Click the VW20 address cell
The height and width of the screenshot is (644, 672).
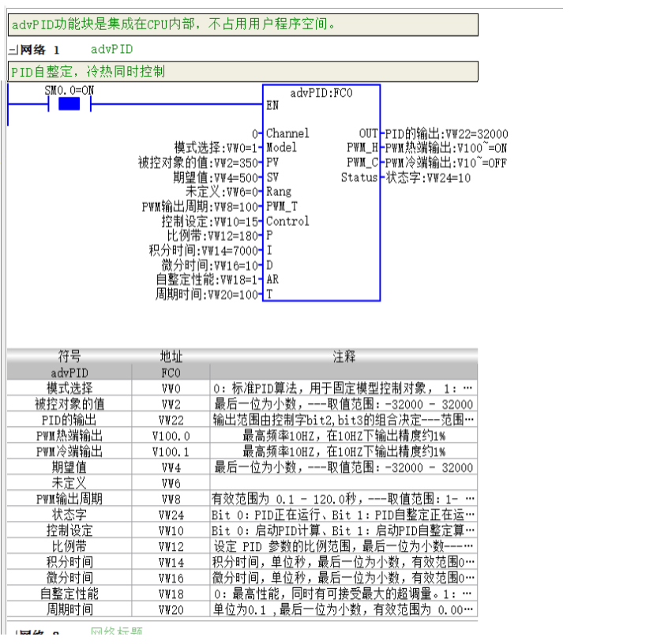(x=171, y=610)
